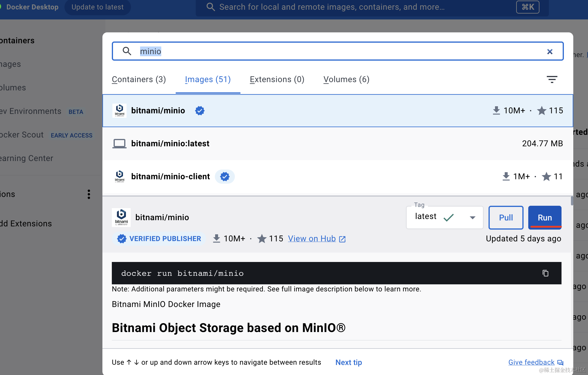588x375 pixels.
Task: Click the Give feedback chat icon
Action: tap(560, 363)
